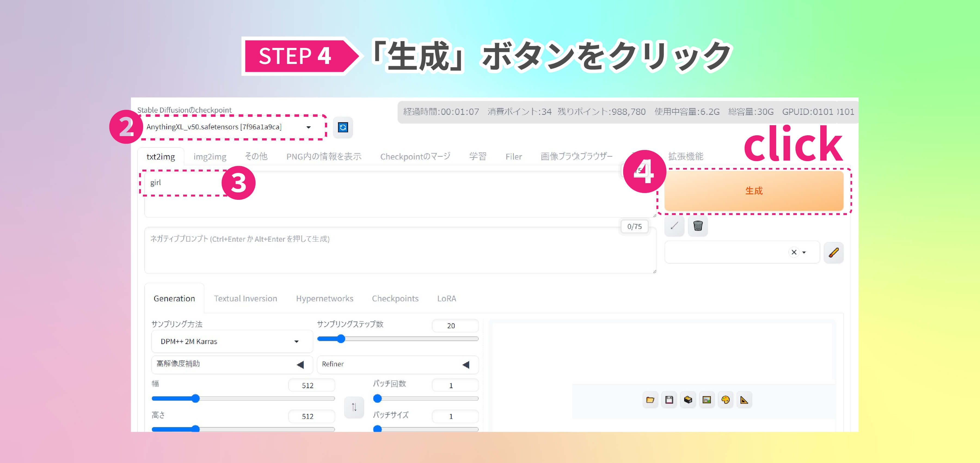Expand the Refiner section
Screen dimensions: 980x463
coord(398,364)
